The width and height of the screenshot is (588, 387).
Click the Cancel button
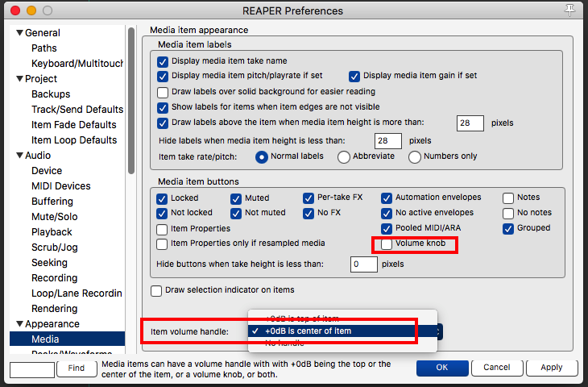point(497,368)
